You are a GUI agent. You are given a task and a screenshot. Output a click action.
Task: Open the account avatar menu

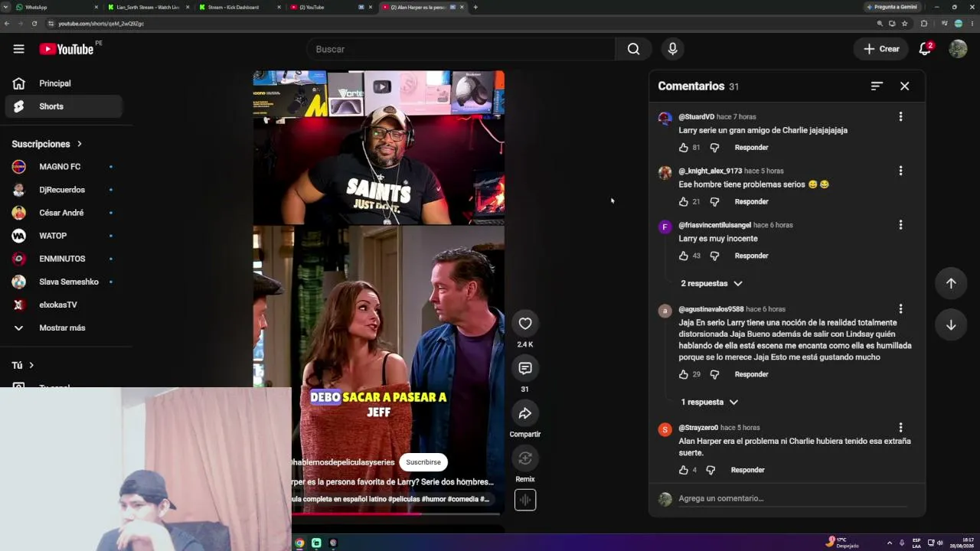pos(958,49)
